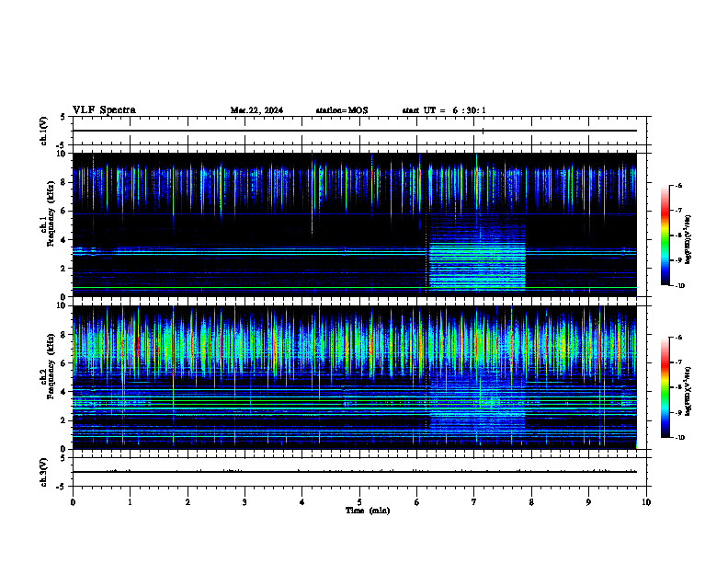Click the "0" tick on the Time axis
Image resolution: width=728 pixels, height=563 pixels.
pos(73,502)
